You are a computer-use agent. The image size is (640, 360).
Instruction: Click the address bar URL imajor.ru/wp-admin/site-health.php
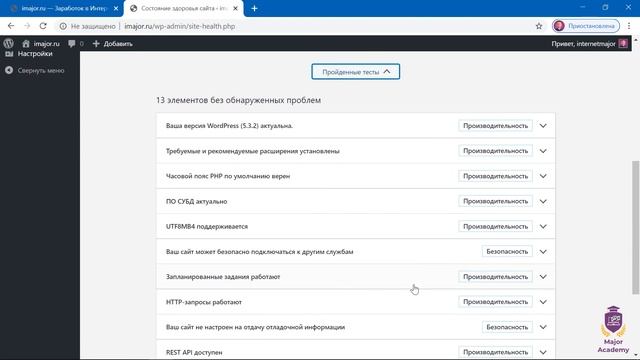pyautogui.click(x=180, y=26)
